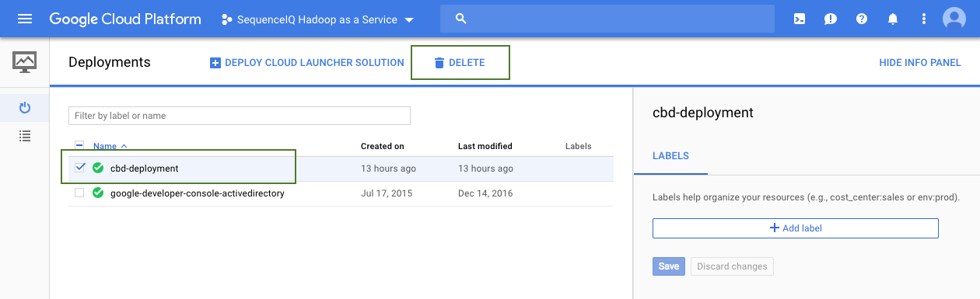Select the Deployment Manager monitor icon
Screen dimensions: 980x299
click(25, 62)
